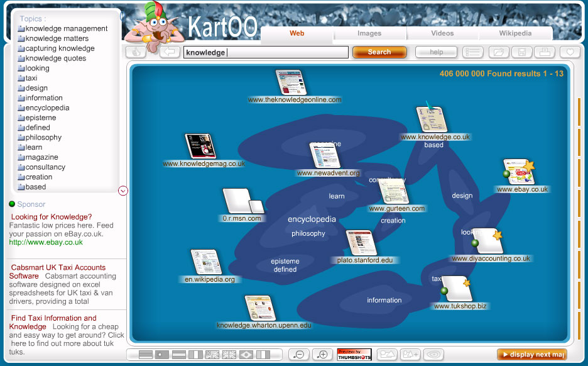Click the heart favorites icon
Viewport: 588px width, 366px height.
click(570, 52)
